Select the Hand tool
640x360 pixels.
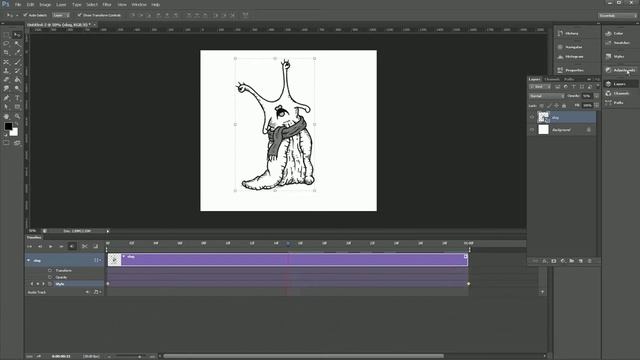tap(6, 116)
